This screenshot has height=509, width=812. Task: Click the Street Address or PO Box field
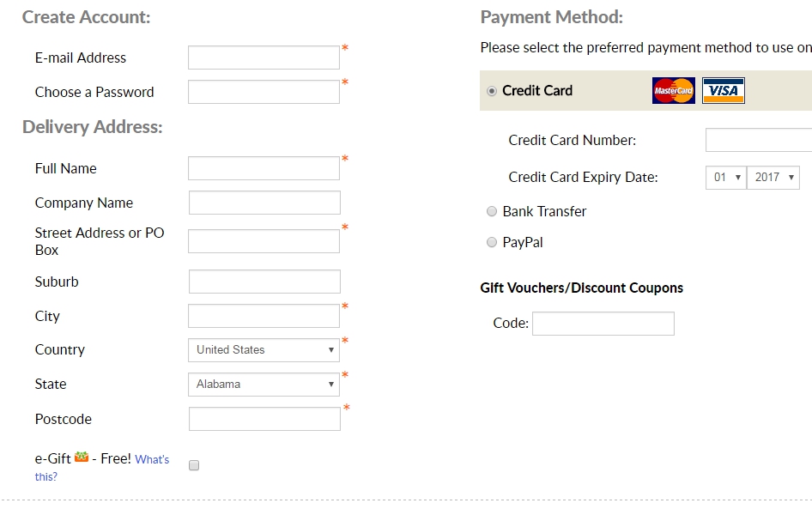pos(264,241)
